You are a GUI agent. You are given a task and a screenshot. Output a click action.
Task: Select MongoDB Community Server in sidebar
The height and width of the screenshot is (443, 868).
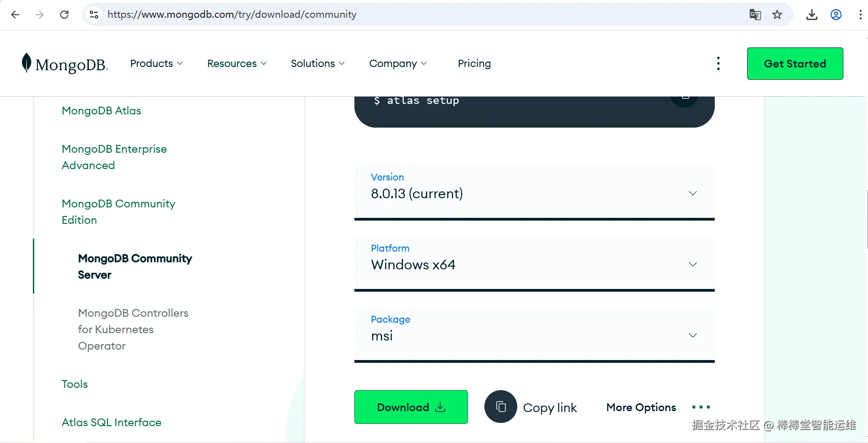pos(135,267)
